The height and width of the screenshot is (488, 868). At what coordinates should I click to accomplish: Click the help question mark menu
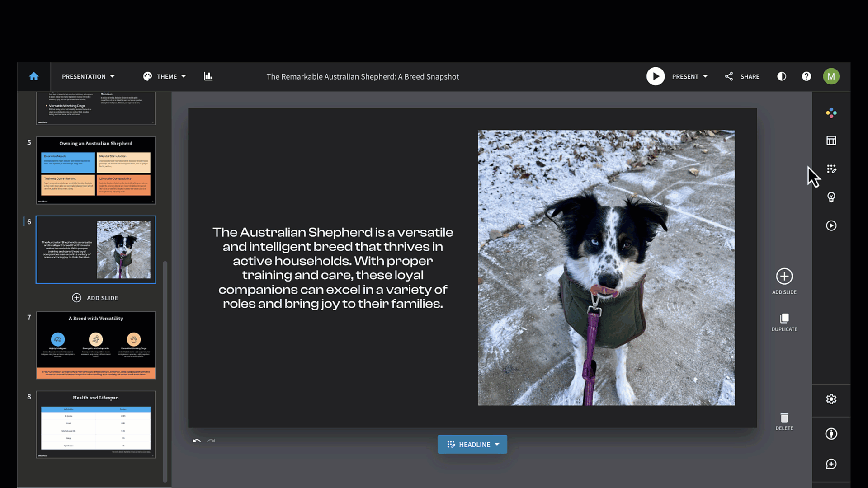[807, 76]
